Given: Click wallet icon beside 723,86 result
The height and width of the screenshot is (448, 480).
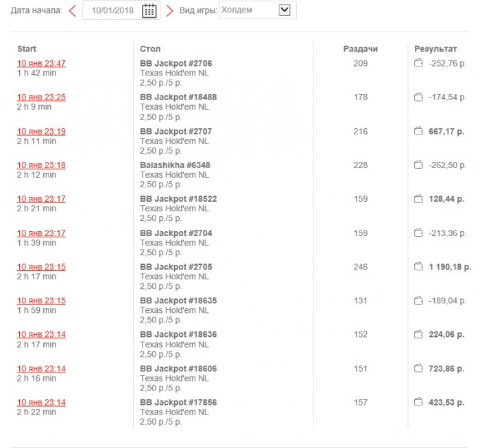Looking at the screenshot, I should 418,368.
